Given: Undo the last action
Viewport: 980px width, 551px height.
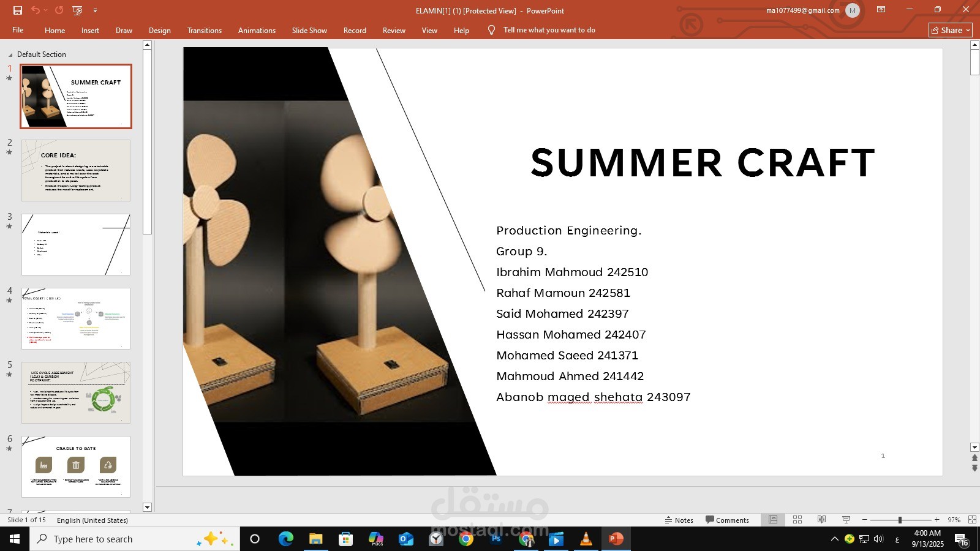Looking at the screenshot, I should (36, 10).
